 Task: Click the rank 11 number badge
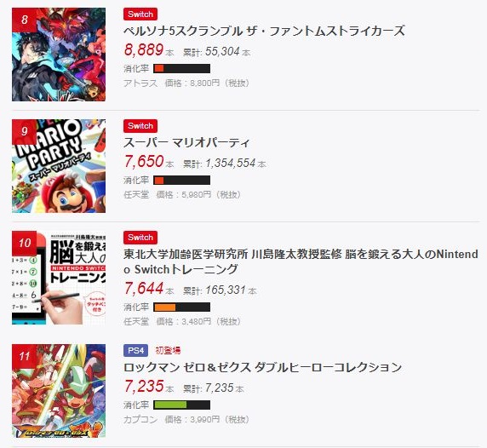point(24,356)
